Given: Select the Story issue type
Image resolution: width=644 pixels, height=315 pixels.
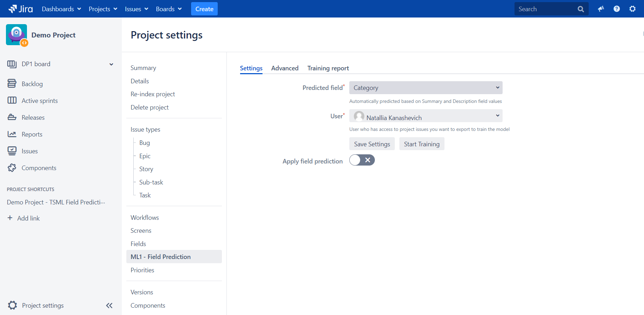Looking at the screenshot, I should 146,169.
